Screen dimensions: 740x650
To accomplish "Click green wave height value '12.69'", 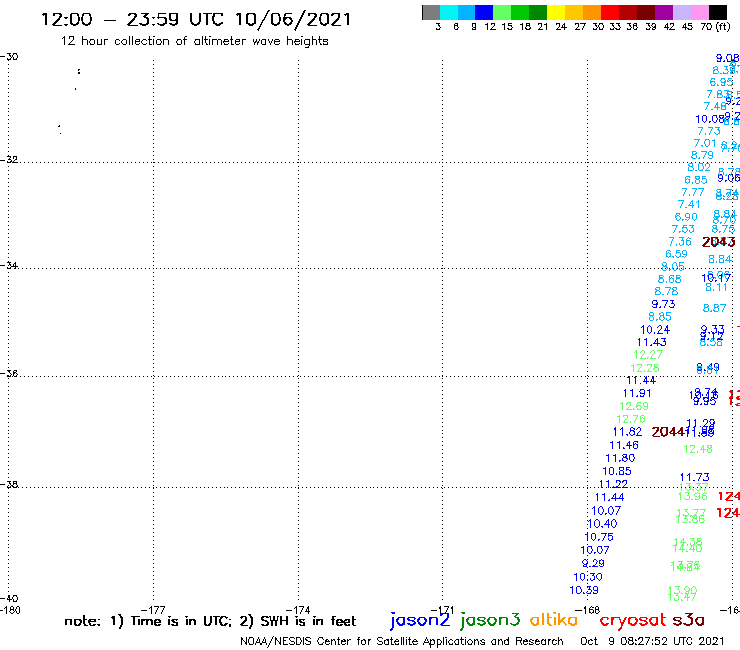I will coord(634,406).
